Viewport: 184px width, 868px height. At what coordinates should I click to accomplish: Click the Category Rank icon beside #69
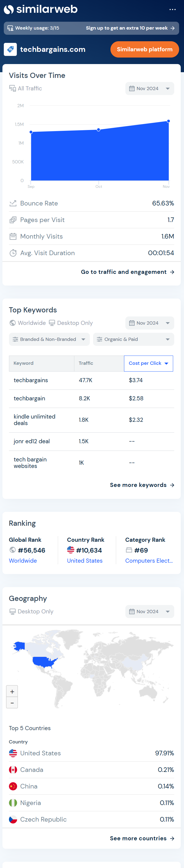(129, 550)
